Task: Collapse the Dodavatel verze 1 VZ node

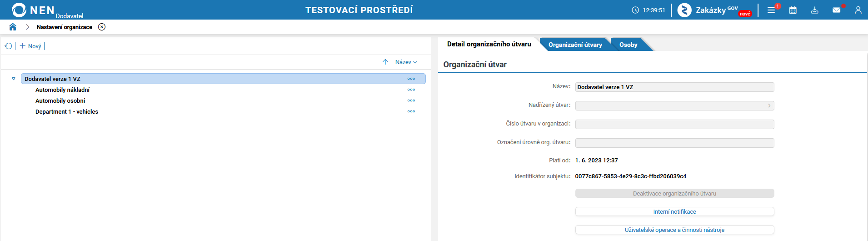Action: click(14, 79)
